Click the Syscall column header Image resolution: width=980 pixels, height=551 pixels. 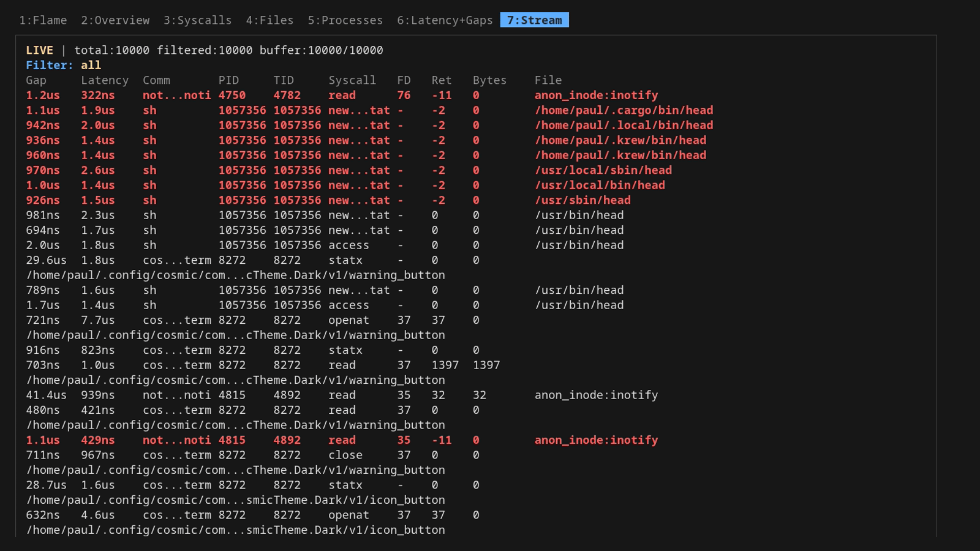point(352,80)
